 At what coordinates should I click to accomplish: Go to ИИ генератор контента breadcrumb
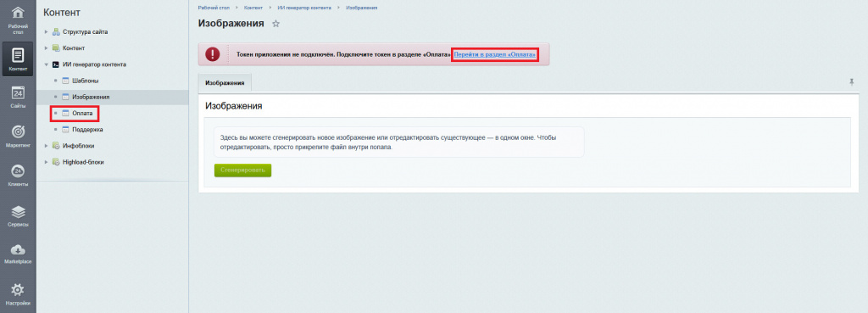tap(304, 8)
